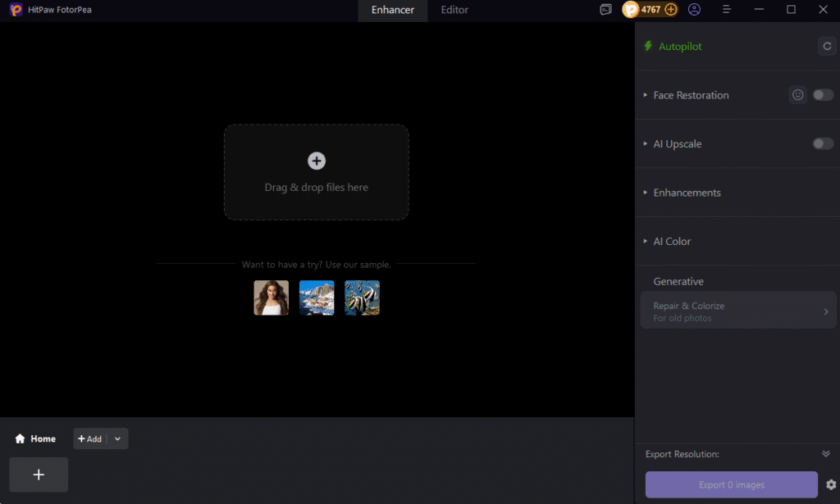The height and width of the screenshot is (504, 840).
Task: Expand the Enhancements section
Action: (x=687, y=193)
